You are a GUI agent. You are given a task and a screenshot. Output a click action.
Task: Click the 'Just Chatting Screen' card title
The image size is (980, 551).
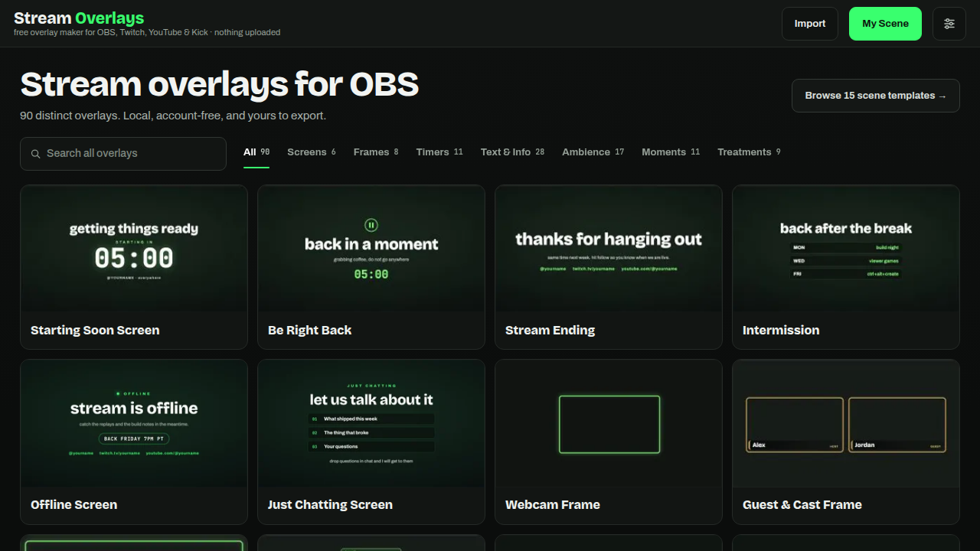330,505
